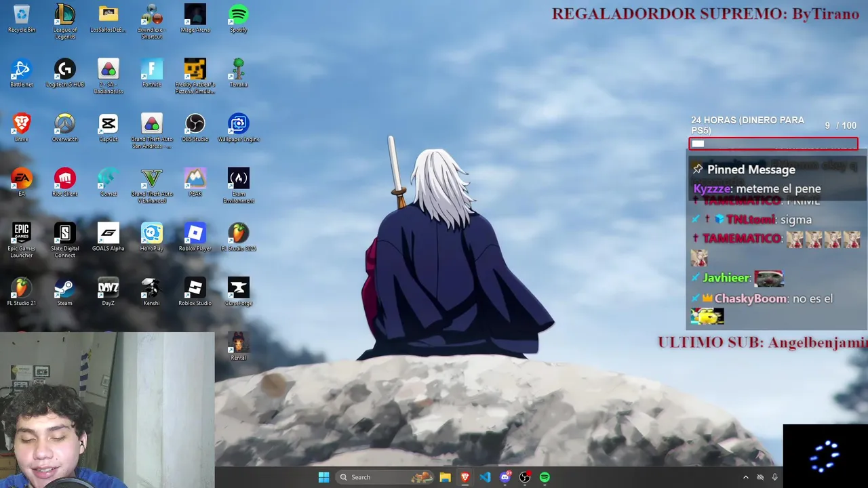Open Slate Digital Connect desktop shortcut

click(x=65, y=241)
